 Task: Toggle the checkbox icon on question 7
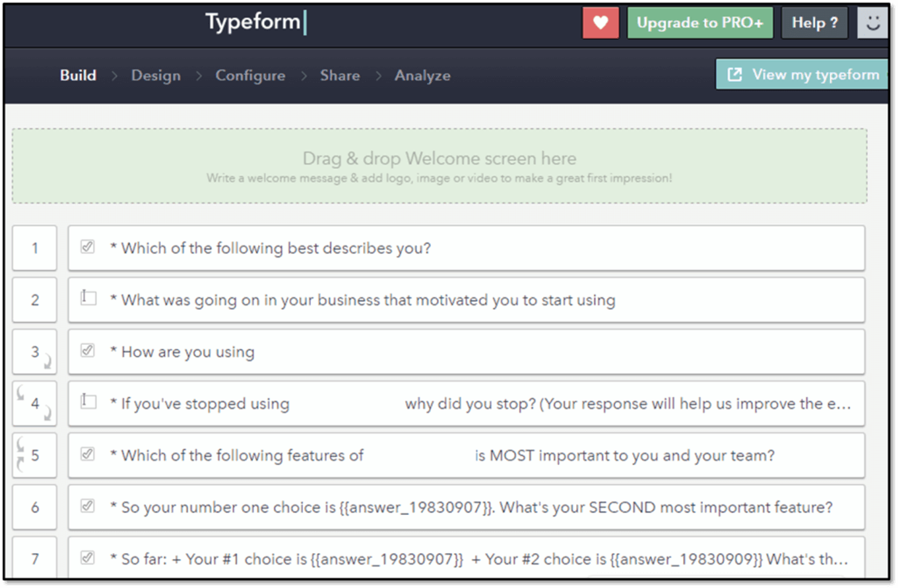coord(88,557)
